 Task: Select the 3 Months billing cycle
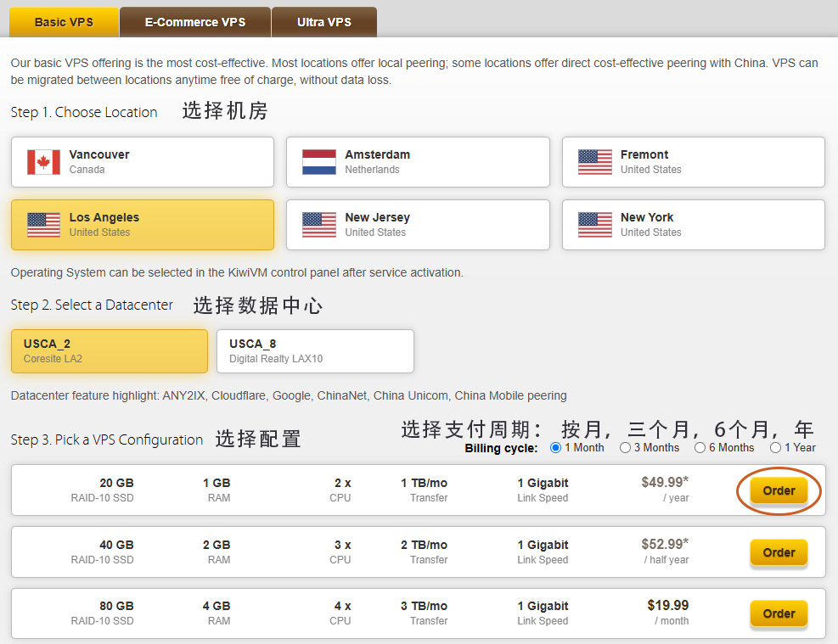625,448
